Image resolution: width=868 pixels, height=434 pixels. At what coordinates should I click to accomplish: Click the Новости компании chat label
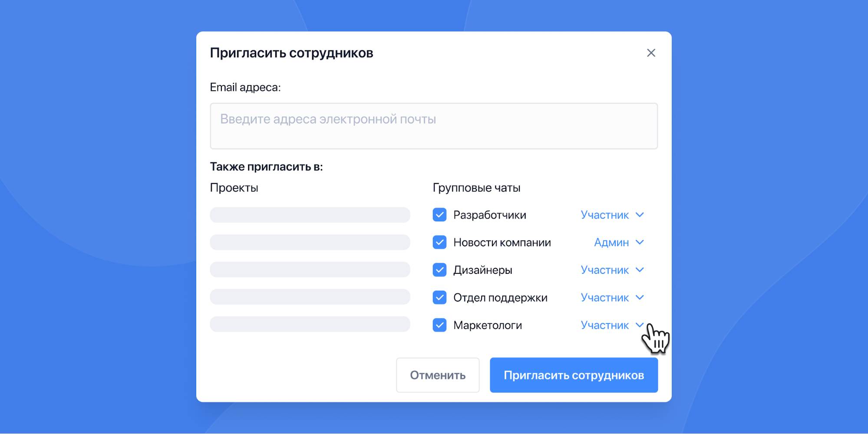tap(502, 242)
